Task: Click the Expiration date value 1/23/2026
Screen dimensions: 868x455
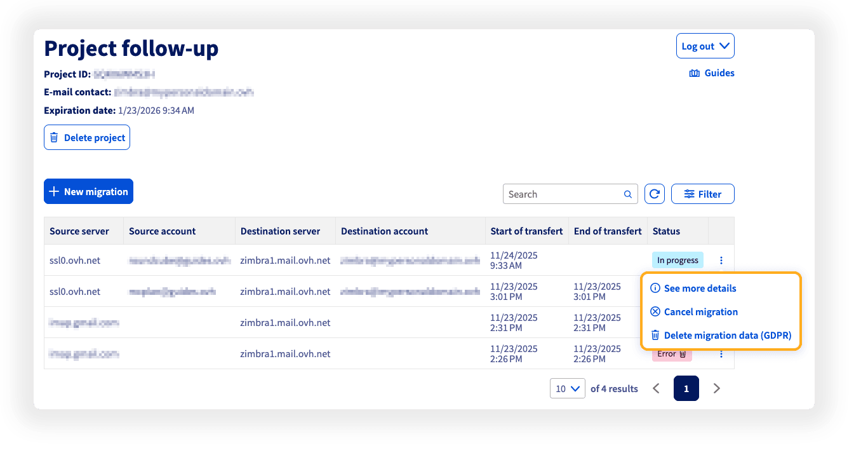Action: [x=156, y=111]
